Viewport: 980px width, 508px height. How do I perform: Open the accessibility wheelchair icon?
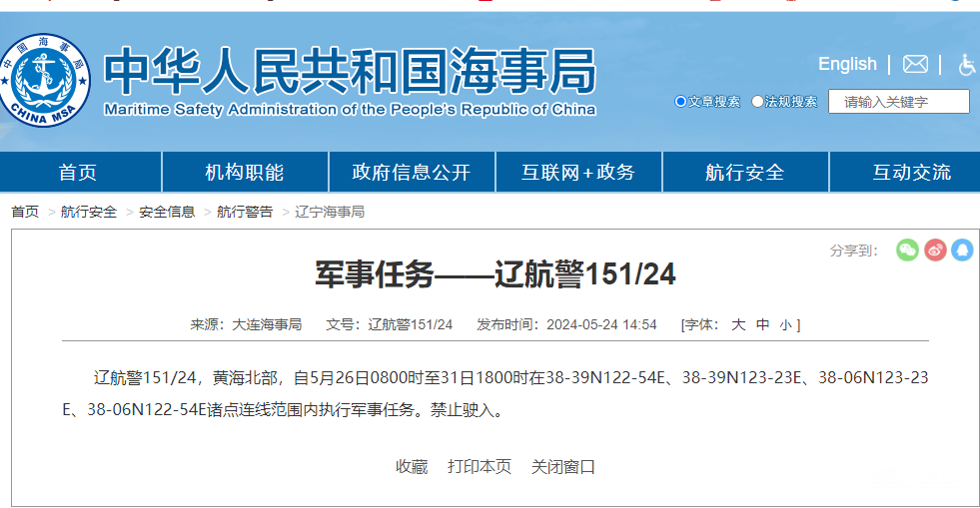click(967, 64)
